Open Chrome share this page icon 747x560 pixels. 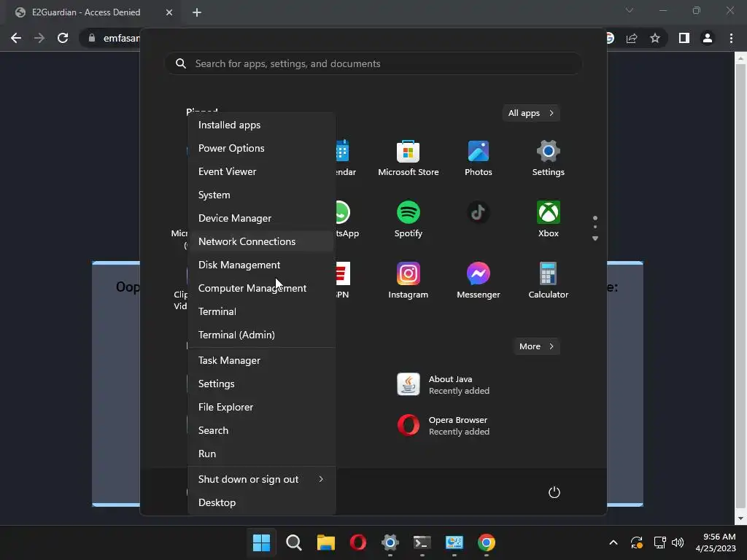click(632, 38)
